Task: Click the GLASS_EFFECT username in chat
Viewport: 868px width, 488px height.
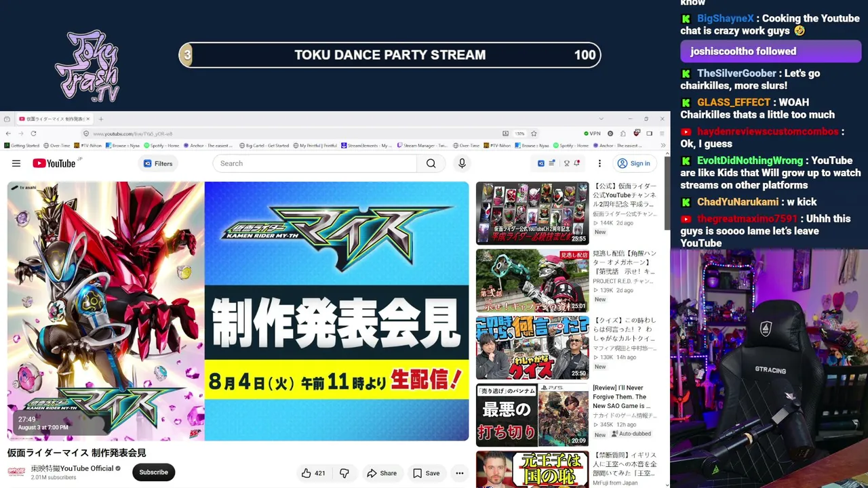Action: coord(734,102)
